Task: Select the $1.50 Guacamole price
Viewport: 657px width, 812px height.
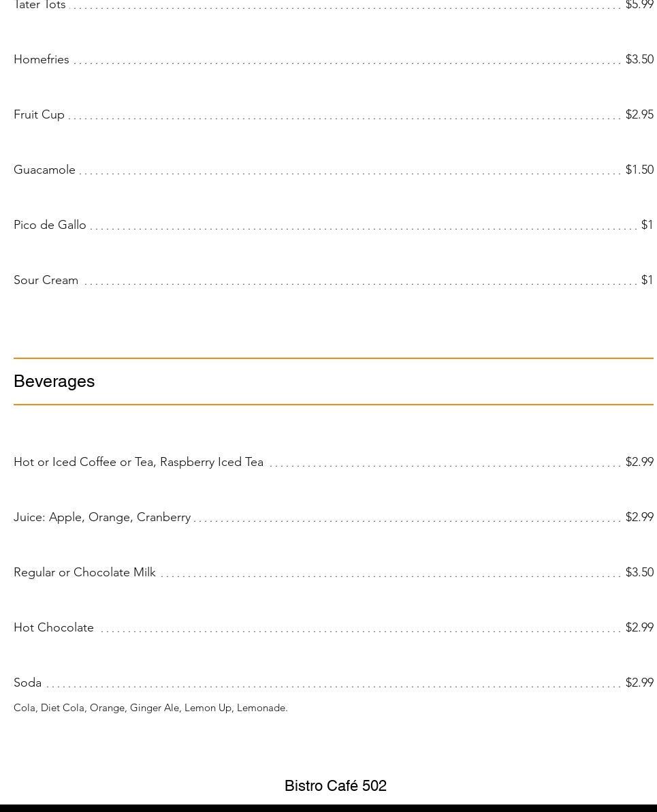Action: [639, 170]
